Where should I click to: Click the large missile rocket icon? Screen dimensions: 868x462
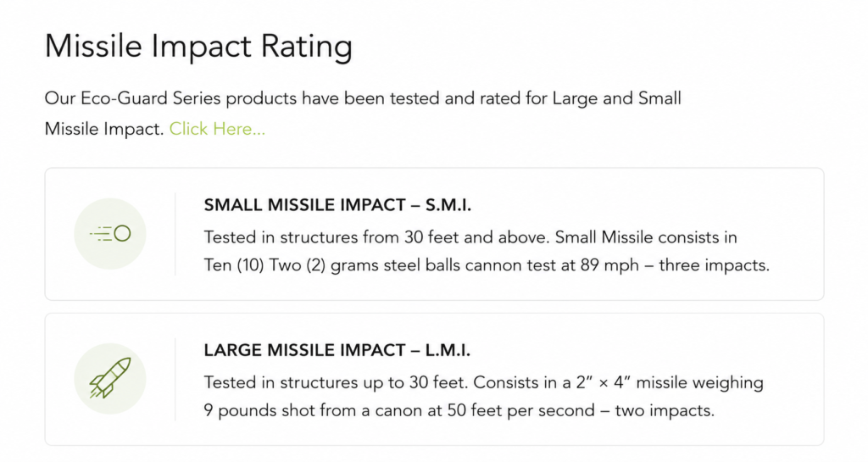click(110, 378)
